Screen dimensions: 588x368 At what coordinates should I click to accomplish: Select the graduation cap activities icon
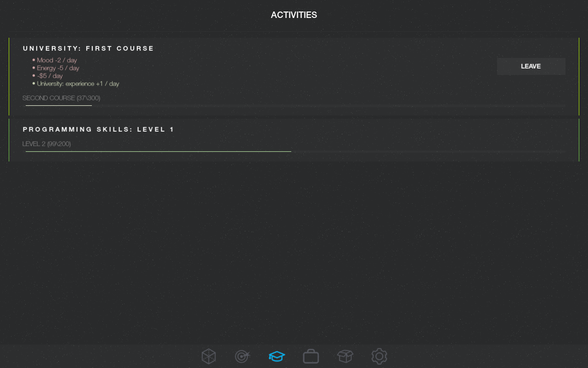click(x=277, y=356)
